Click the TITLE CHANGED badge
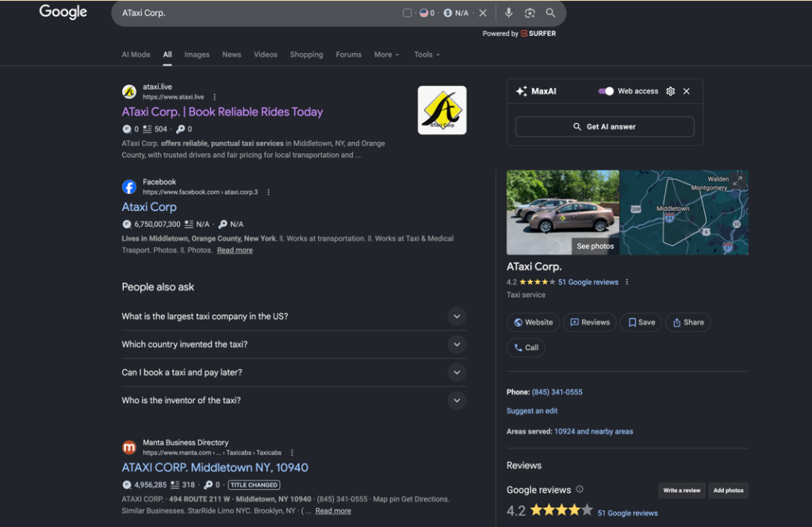812x527 pixels. click(x=254, y=485)
